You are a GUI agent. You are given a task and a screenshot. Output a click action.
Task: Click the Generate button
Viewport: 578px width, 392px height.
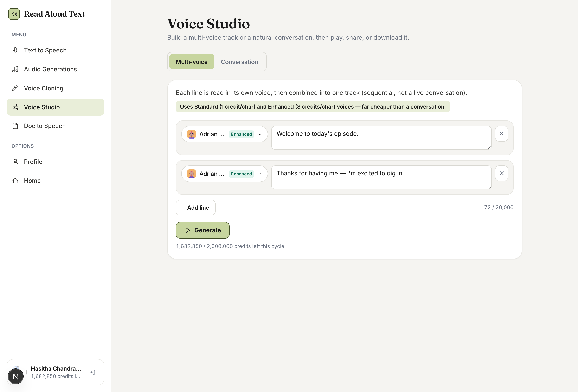(203, 230)
